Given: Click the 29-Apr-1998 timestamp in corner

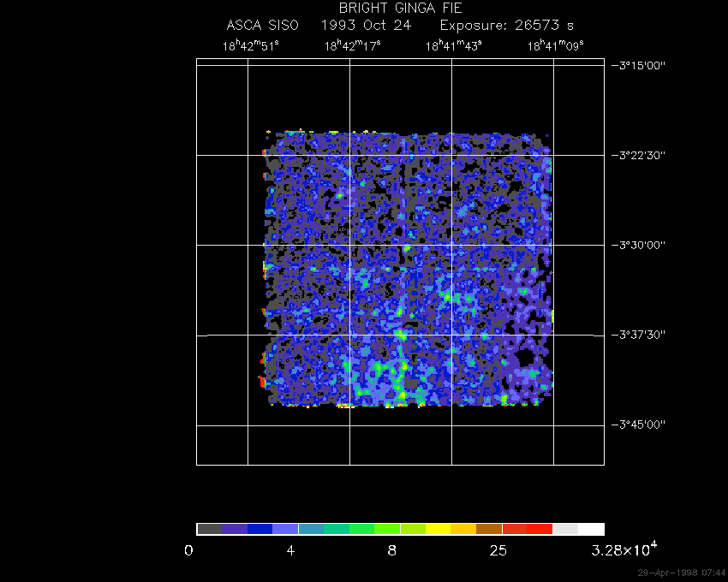Looking at the screenshot, I should (682, 573).
